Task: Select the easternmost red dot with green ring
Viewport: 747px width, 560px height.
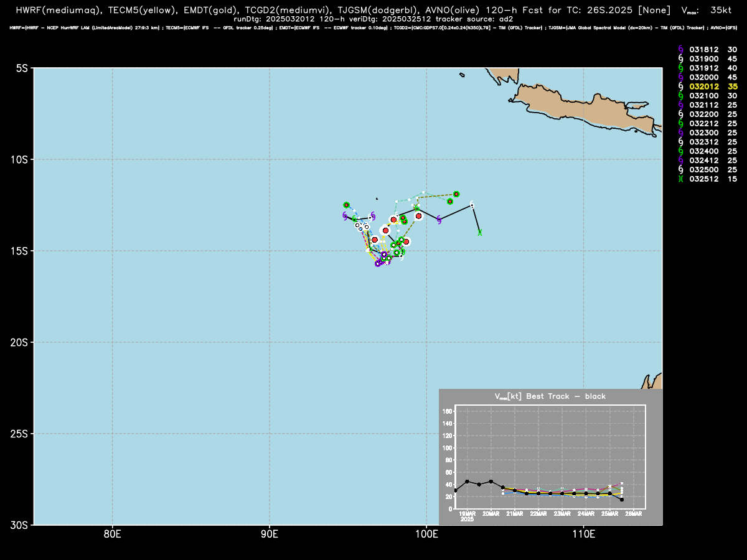Action: coord(456,194)
